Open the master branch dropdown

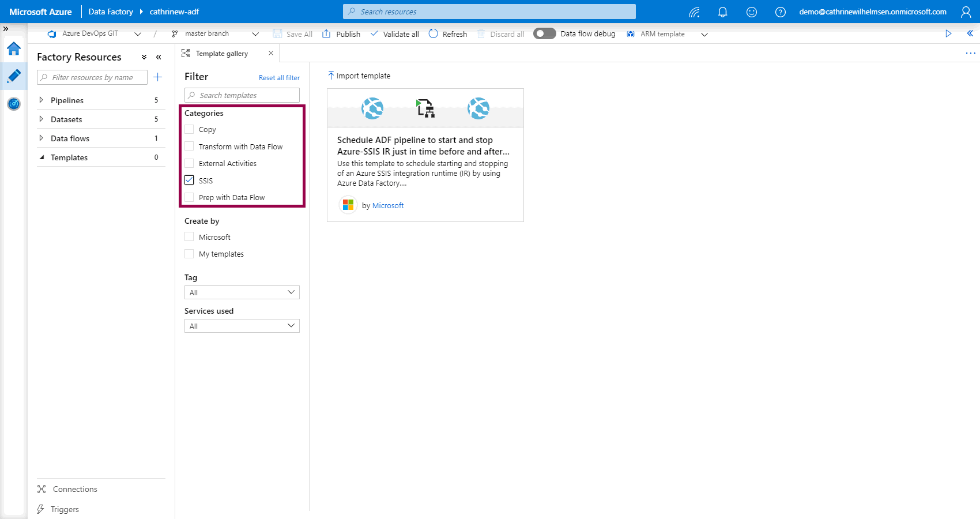coord(255,33)
